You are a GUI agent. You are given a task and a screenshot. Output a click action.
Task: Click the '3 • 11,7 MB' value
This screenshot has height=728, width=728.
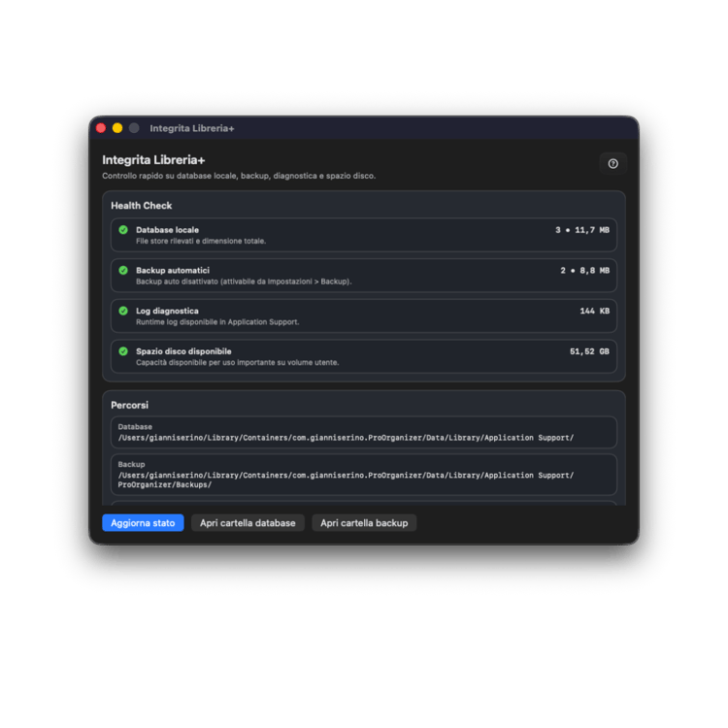coord(582,230)
